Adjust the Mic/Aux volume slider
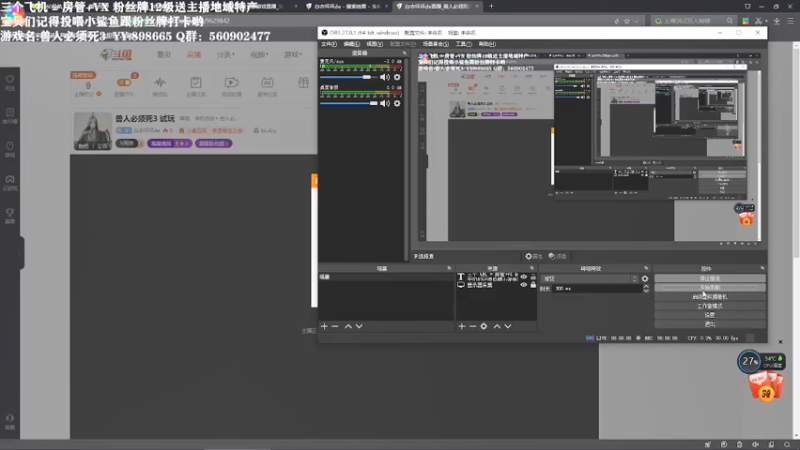 point(348,77)
